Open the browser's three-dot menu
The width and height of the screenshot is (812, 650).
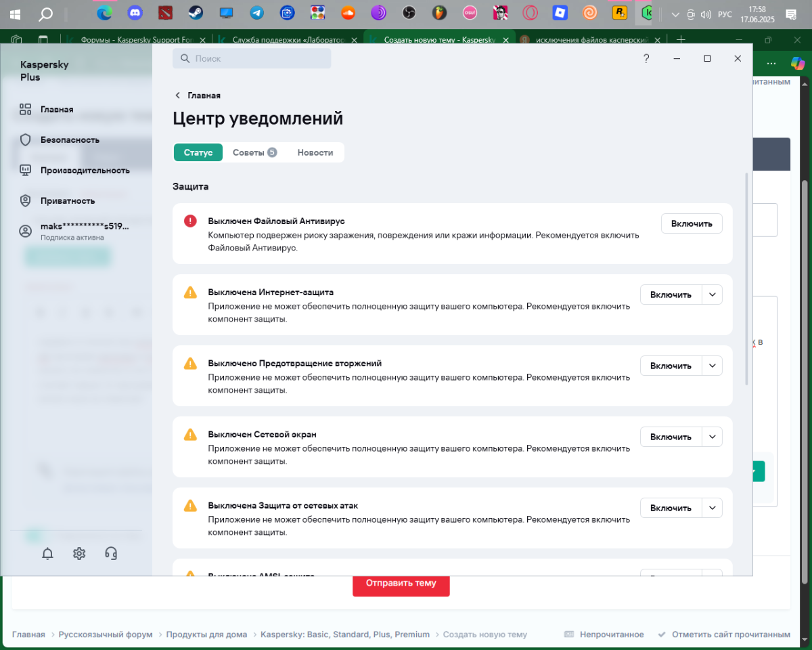tap(771, 63)
